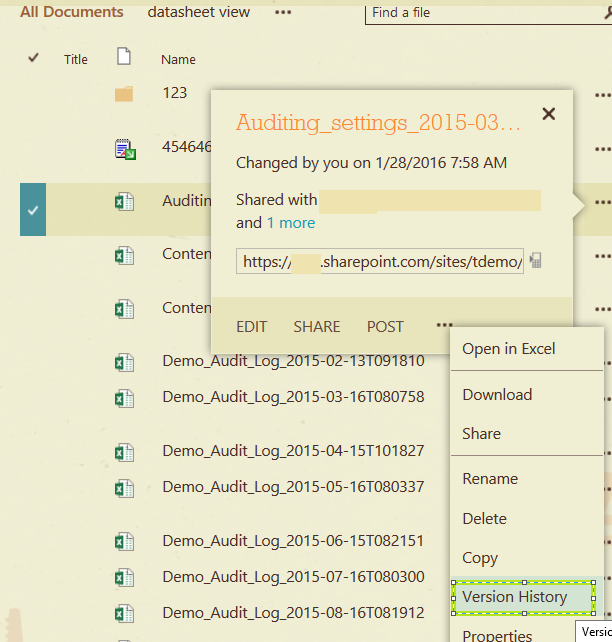612x642 pixels.
Task: Click Excel icon for Demo_Audit_Log_2015-08-16T081912
Action: tap(124, 614)
